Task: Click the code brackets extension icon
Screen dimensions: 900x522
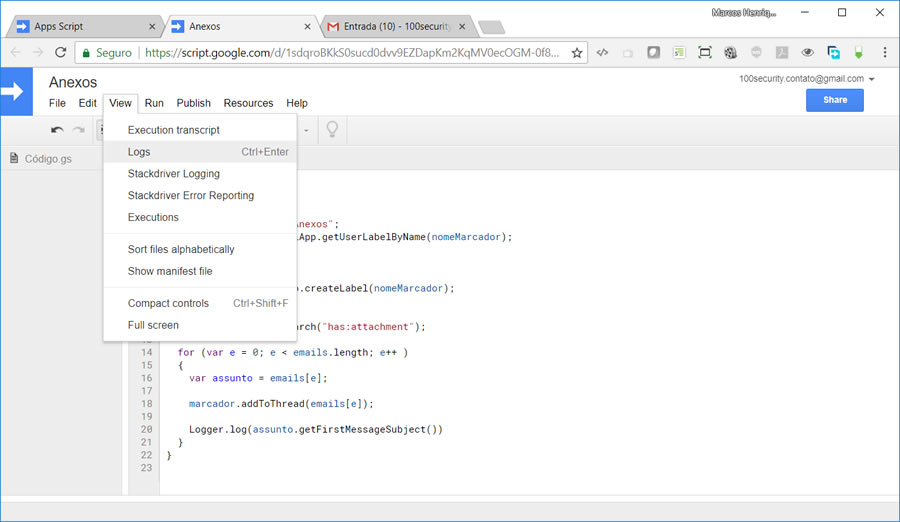Action: pos(602,52)
